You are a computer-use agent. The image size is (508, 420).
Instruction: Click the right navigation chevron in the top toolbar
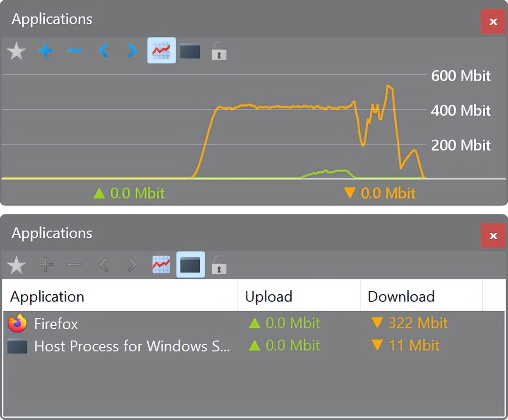(131, 51)
